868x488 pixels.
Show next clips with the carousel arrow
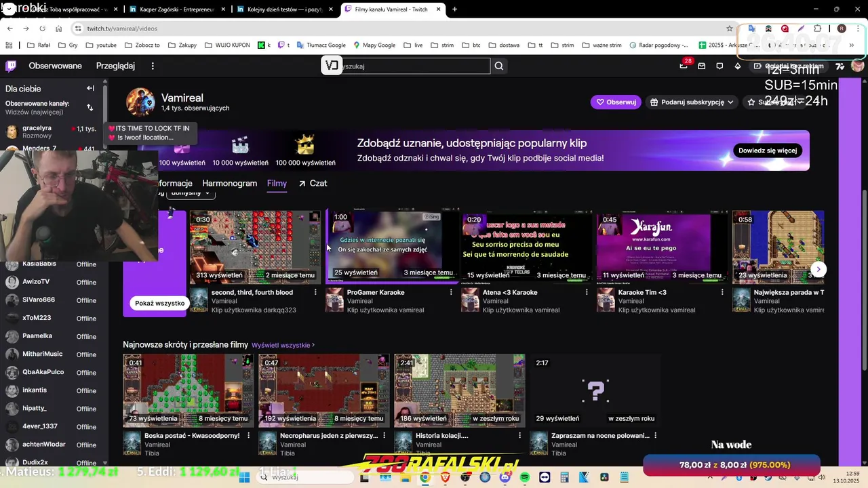(x=818, y=269)
